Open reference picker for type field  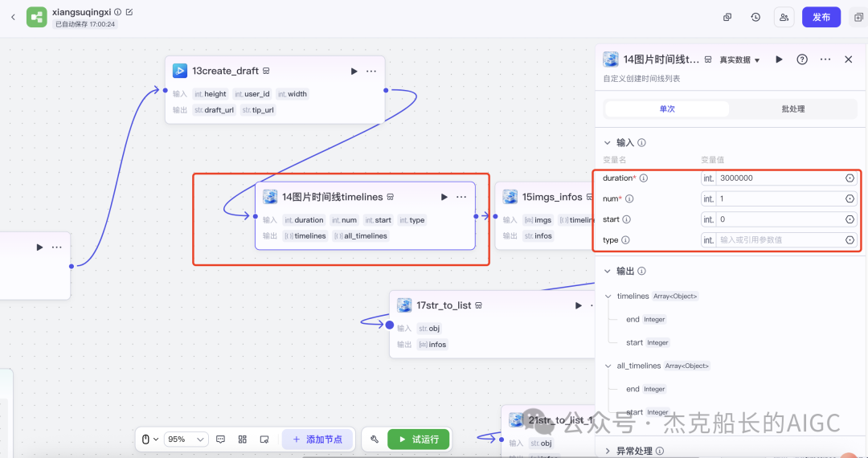(850, 240)
